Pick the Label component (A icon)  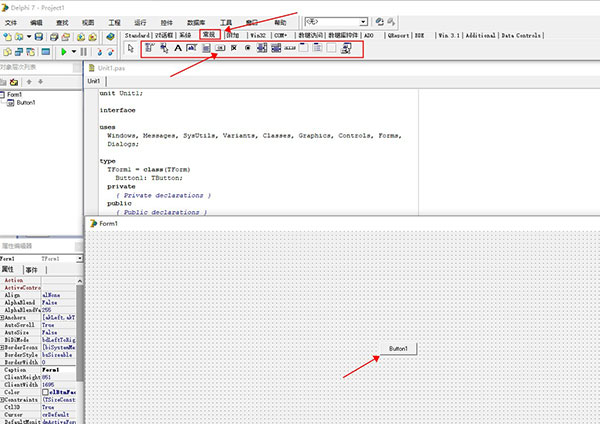[x=178, y=48]
